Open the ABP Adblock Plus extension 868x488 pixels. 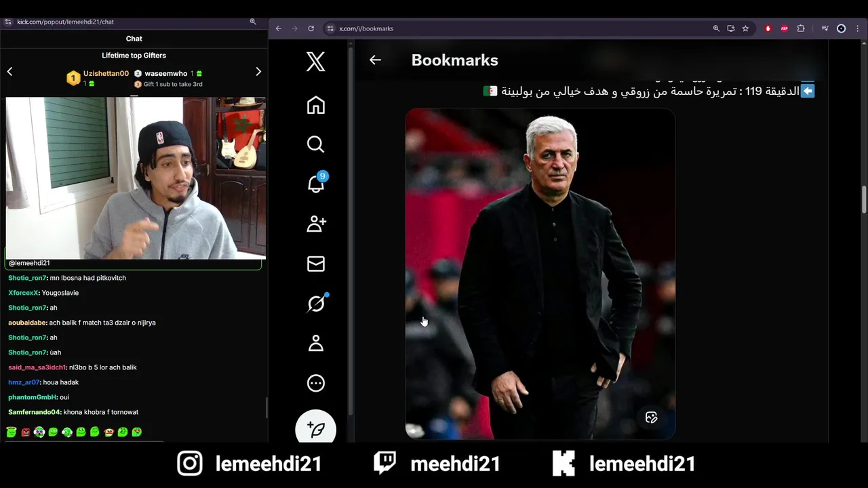click(x=784, y=28)
